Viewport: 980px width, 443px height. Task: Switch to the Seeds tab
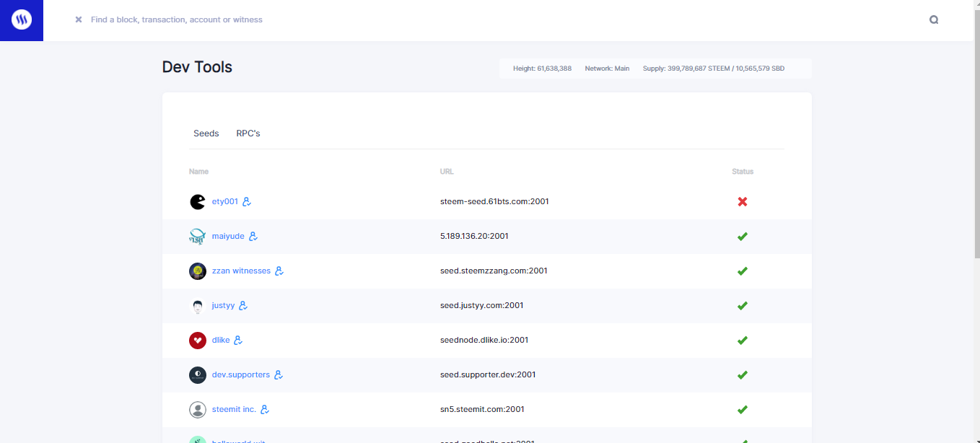[206, 133]
